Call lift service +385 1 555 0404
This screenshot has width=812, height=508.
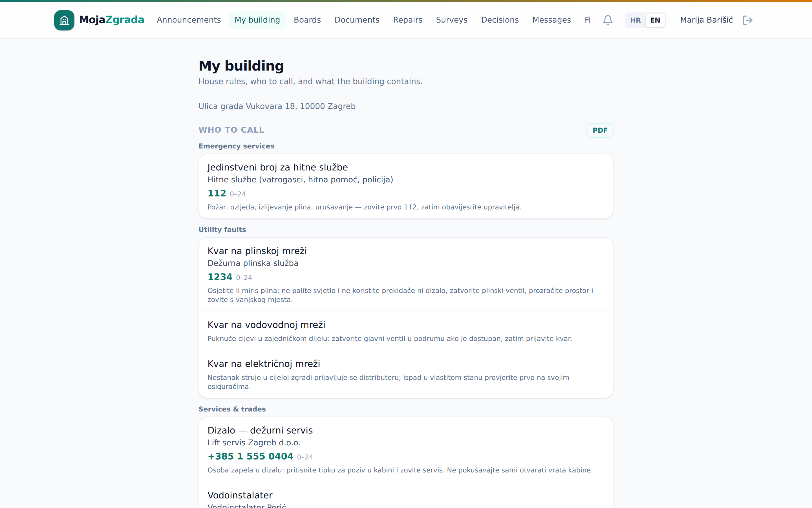click(x=250, y=456)
